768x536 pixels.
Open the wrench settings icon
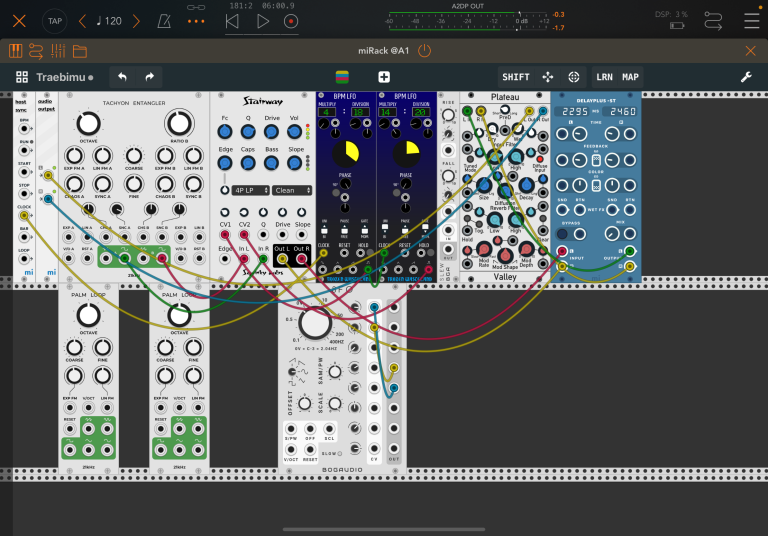[x=746, y=77]
